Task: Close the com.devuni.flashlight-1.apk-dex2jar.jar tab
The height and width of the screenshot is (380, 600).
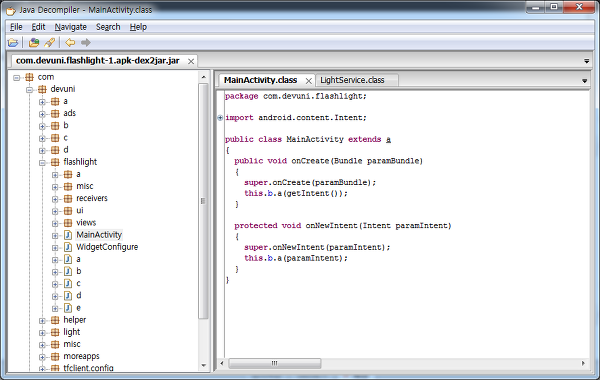Action: click(x=191, y=61)
